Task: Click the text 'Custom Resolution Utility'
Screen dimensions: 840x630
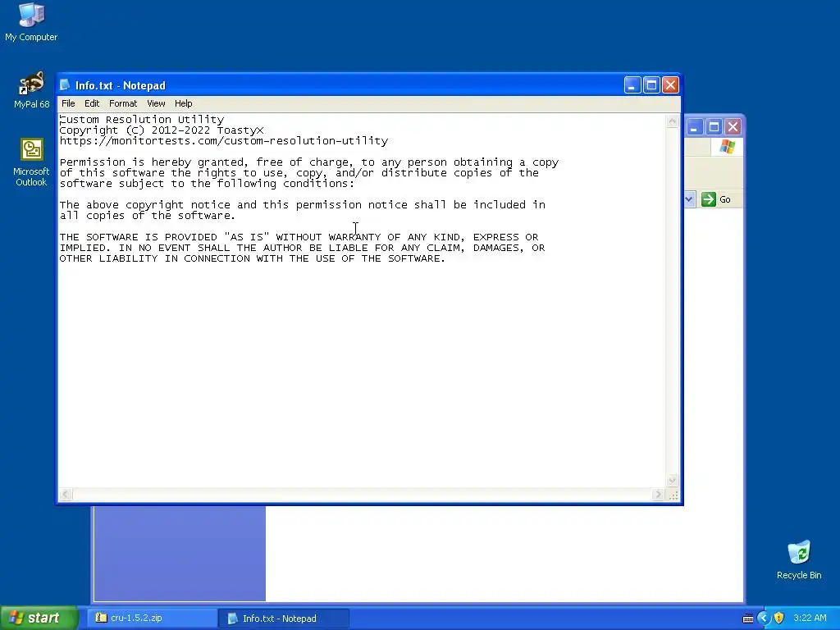Action: tap(141, 120)
